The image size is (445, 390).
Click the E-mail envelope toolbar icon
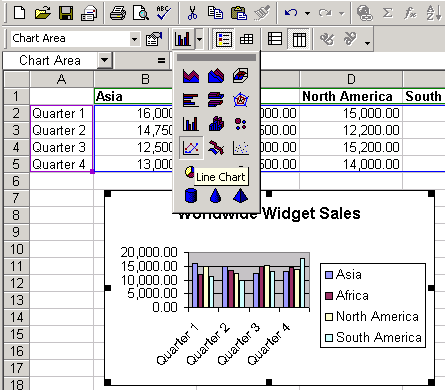89,13
